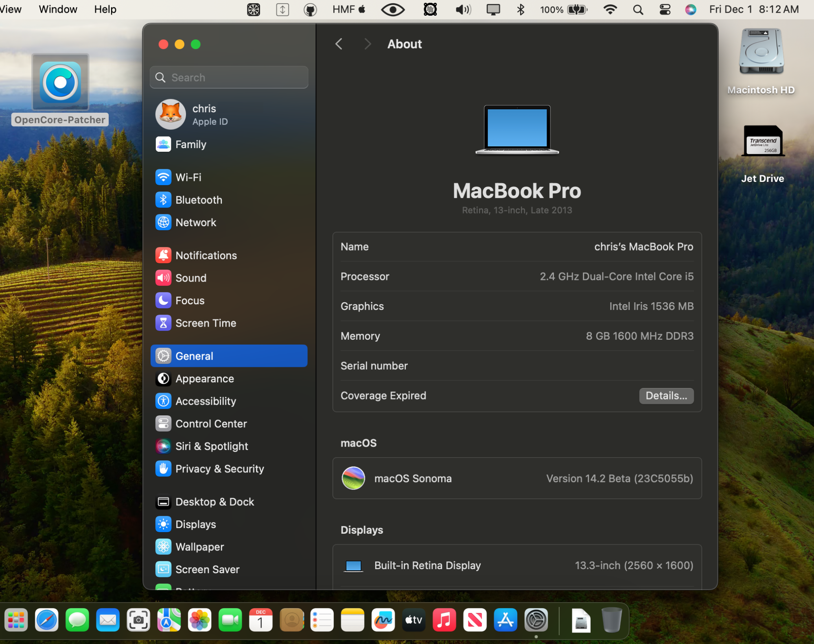Open the Window menu

(x=58, y=9)
